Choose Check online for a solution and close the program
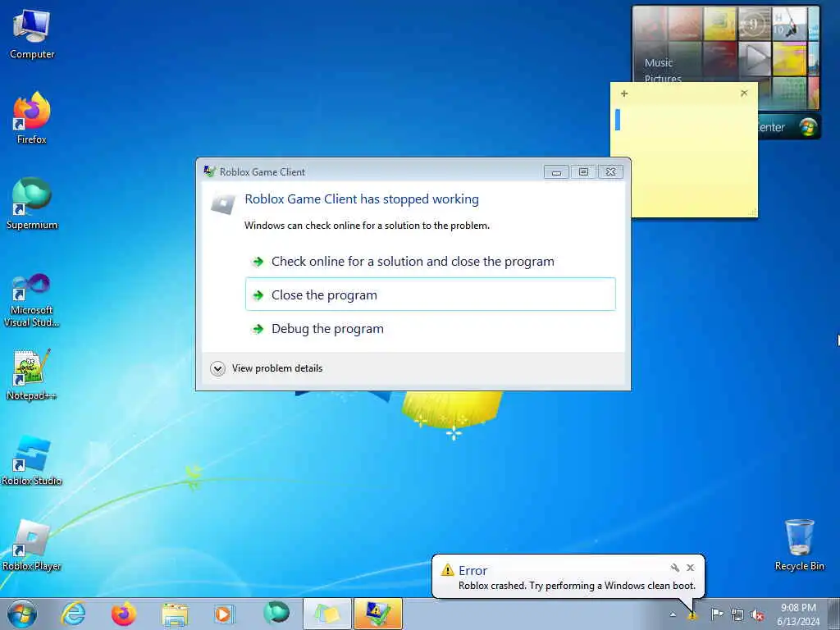Screen dimensions: 840x630 tap(430, 262)
